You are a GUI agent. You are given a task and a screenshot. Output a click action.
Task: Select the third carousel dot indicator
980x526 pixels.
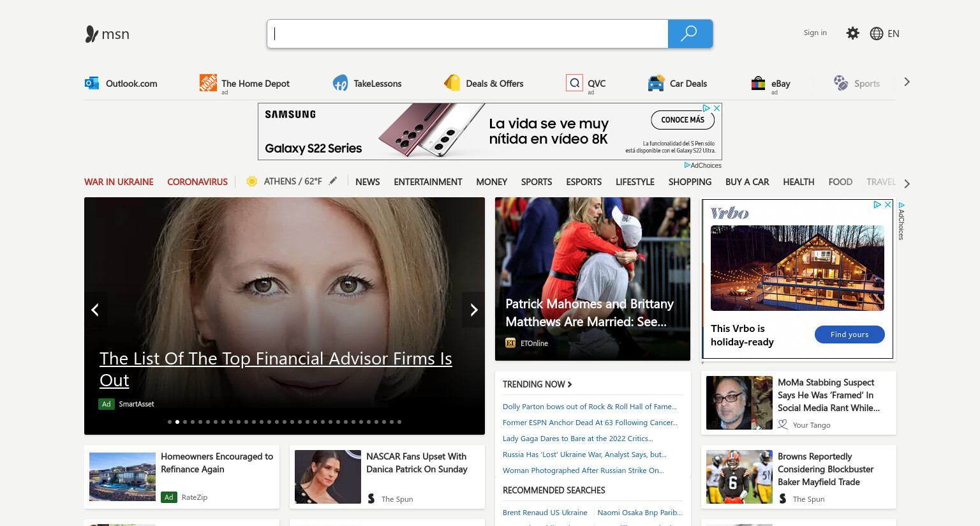coord(185,422)
